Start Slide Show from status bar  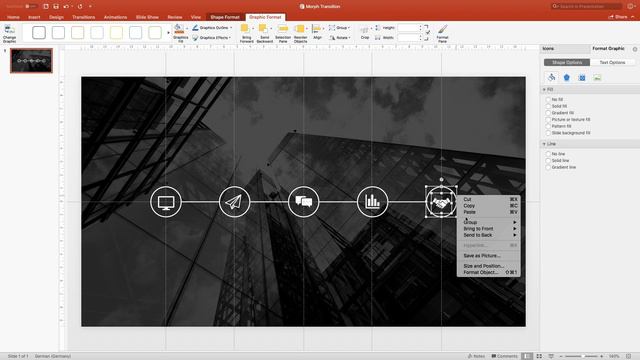(551, 356)
